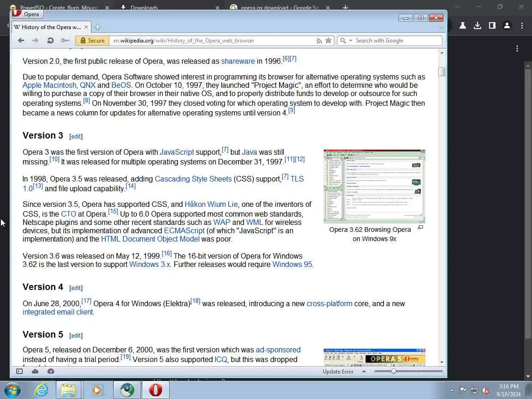Open the ECMAScript link

tap(184, 231)
